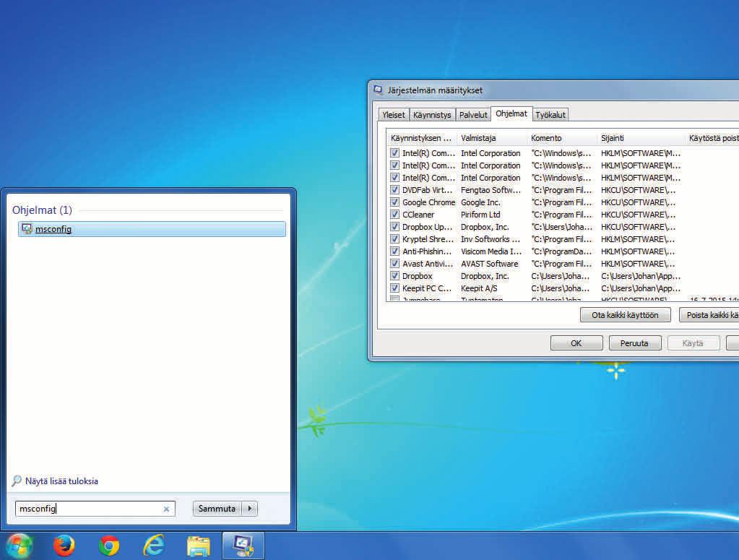Select the Ohjelmat tab
Image resolution: width=739 pixels, height=560 pixels.
(x=511, y=113)
